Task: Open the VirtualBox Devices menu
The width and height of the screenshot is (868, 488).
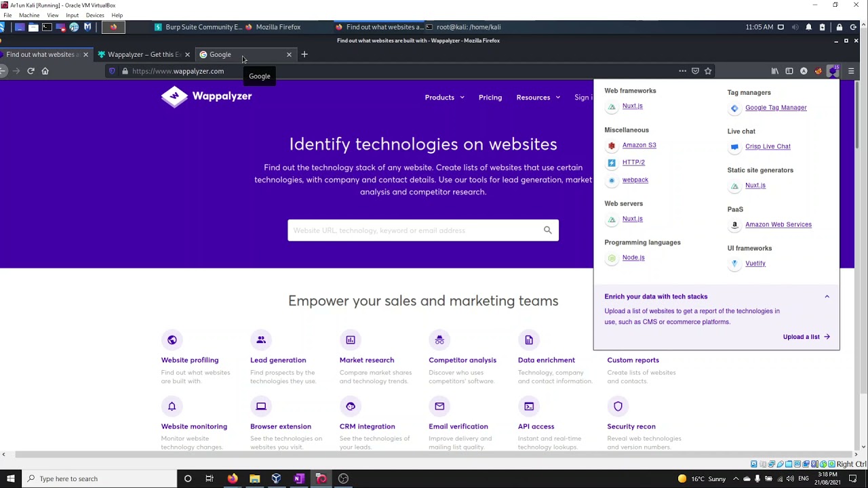Action: [x=95, y=15]
